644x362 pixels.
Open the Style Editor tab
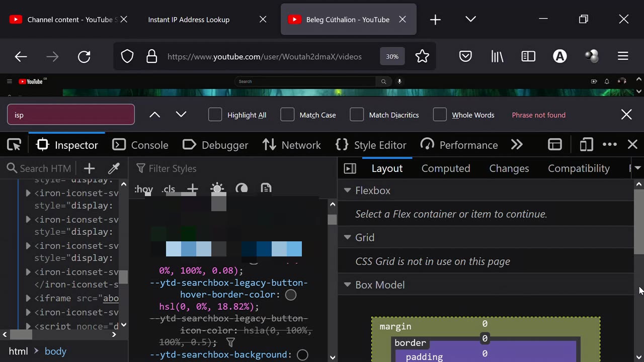(x=371, y=145)
